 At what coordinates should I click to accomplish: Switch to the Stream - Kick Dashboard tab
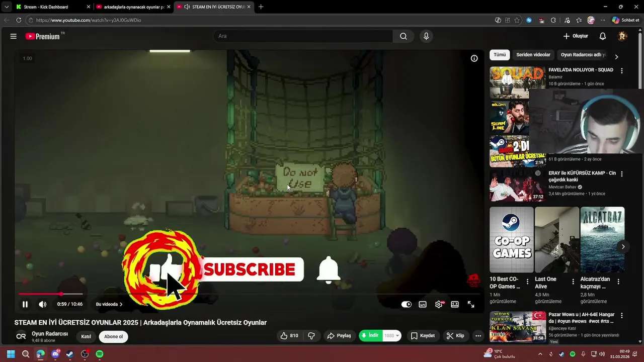pos(53,7)
